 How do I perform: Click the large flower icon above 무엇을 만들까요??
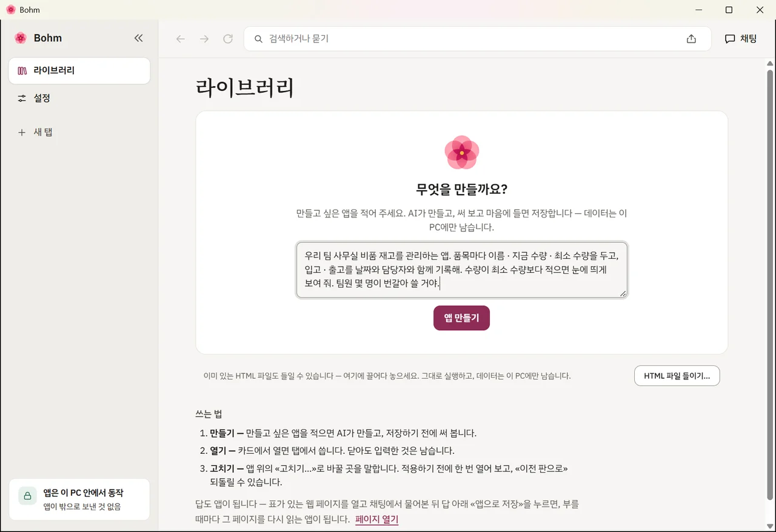click(x=462, y=152)
